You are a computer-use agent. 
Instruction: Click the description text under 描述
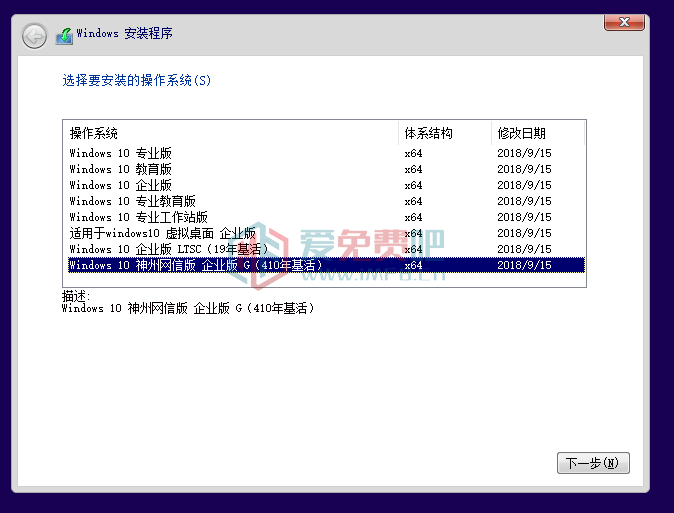click(x=188, y=308)
